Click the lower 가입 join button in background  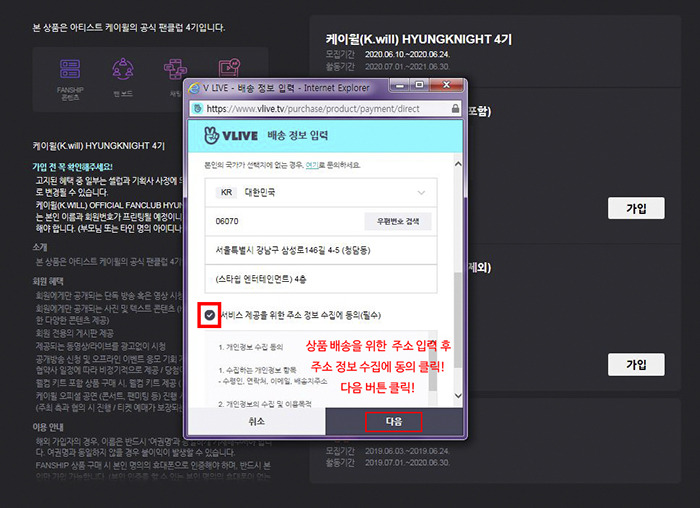636,365
